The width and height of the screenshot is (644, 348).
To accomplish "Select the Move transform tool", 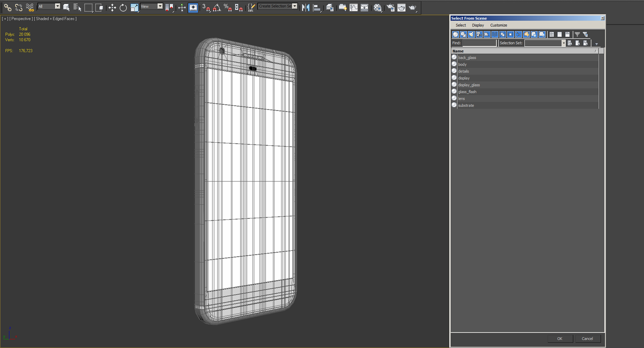I will 112,7.
